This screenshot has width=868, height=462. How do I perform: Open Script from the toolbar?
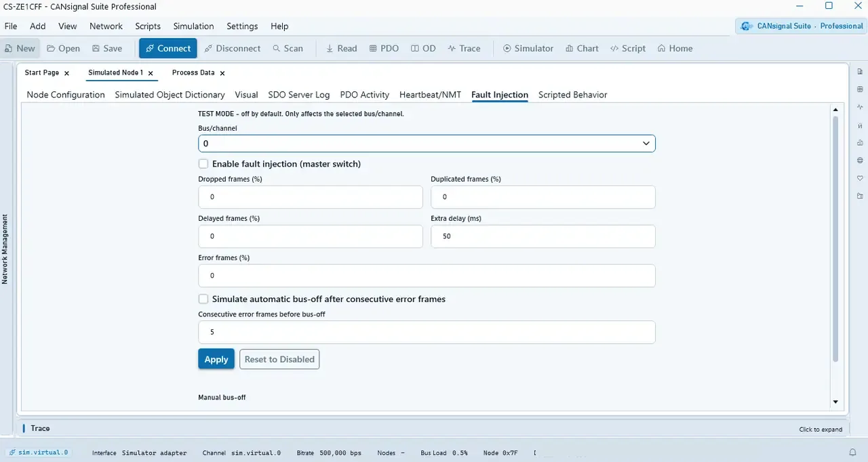[x=628, y=48]
